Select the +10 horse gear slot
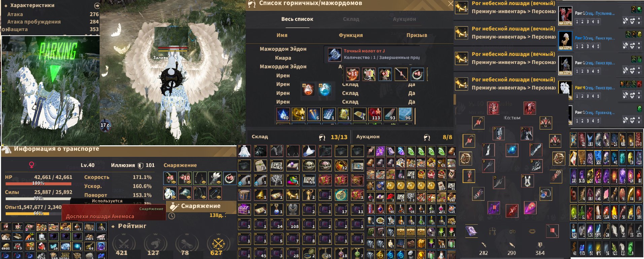This screenshot has height=259, width=644. (185, 178)
